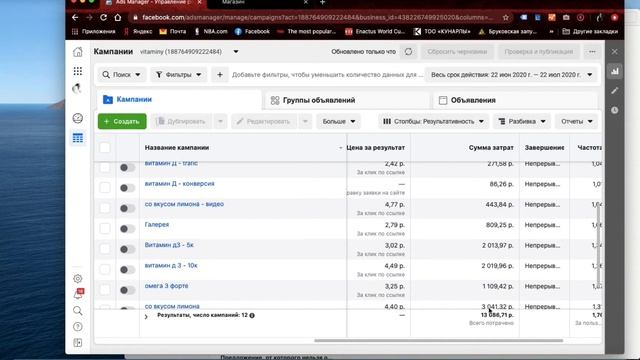The width and height of the screenshot is (640, 360).
Task: Click the Редактировать button
Action: click(264, 121)
